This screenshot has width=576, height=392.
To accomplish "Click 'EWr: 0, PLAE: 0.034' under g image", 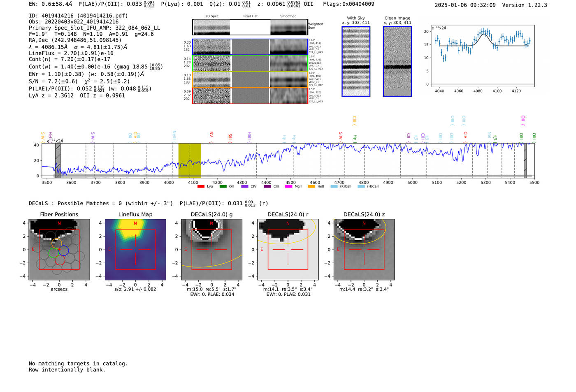I will point(212,294).
